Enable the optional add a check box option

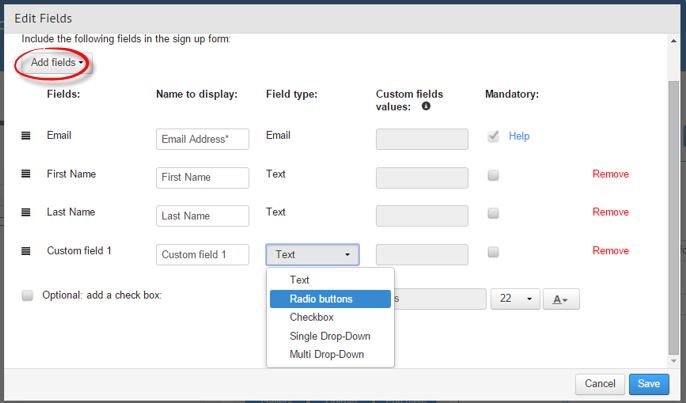[28, 296]
